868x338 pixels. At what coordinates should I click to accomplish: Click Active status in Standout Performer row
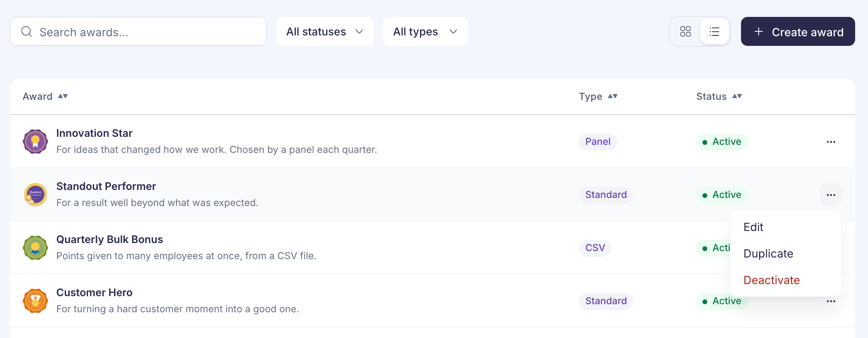[x=722, y=195]
